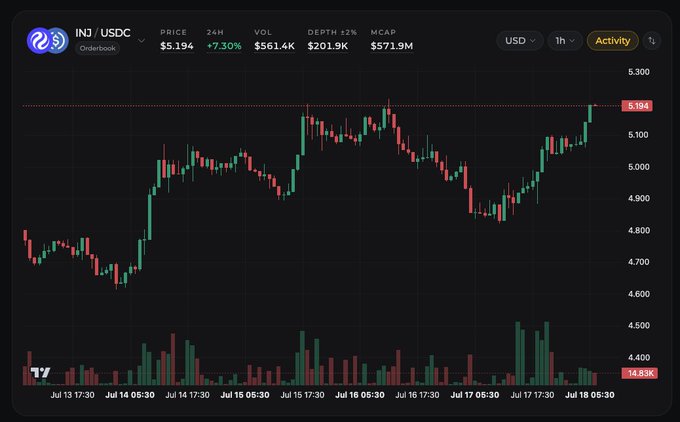Click the Jul 15 17:30 time label
The width and height of the screenshot is (680, 422).
tap(302, 395)
